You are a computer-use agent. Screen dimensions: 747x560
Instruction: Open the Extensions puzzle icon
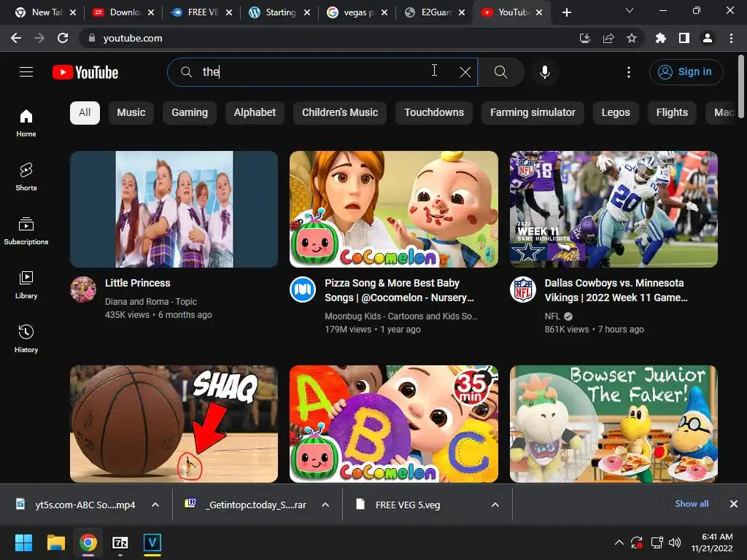pyautogui.click(x=661, y=38)
